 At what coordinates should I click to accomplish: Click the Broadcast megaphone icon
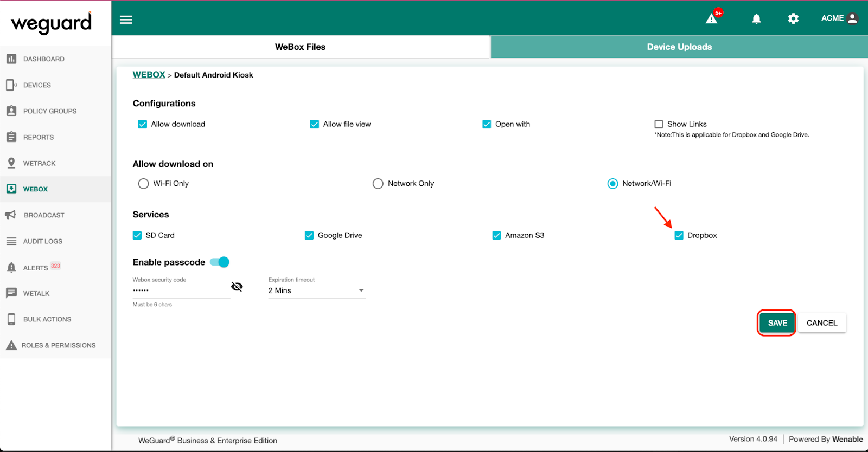pyautogui.click(x=11, y=215)
